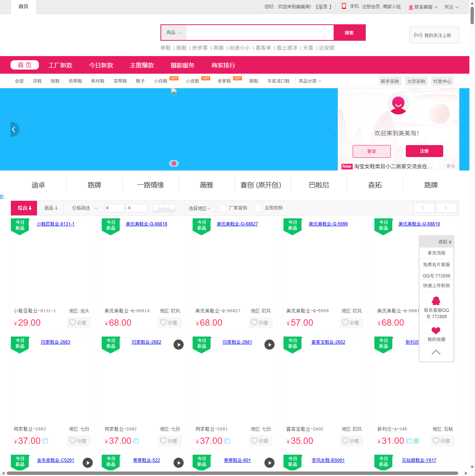Open the 工厂新款 navigation tab
The height and width of the screenshot is (476, 475).
click(60, 65)
